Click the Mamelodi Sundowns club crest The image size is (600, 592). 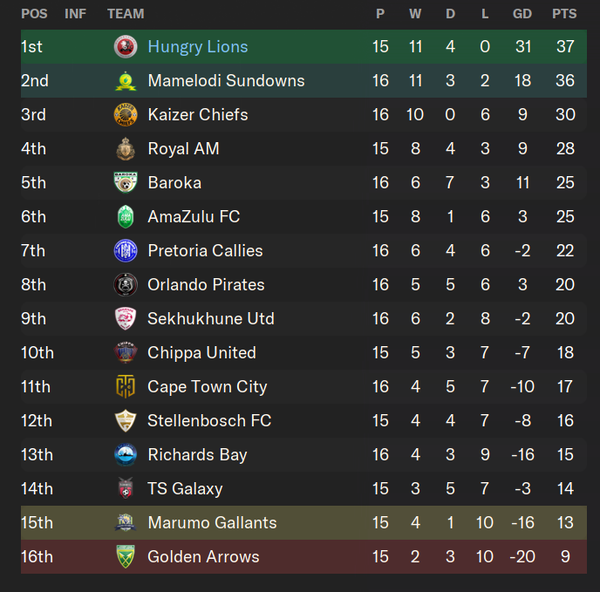click(x=126, y=81)
